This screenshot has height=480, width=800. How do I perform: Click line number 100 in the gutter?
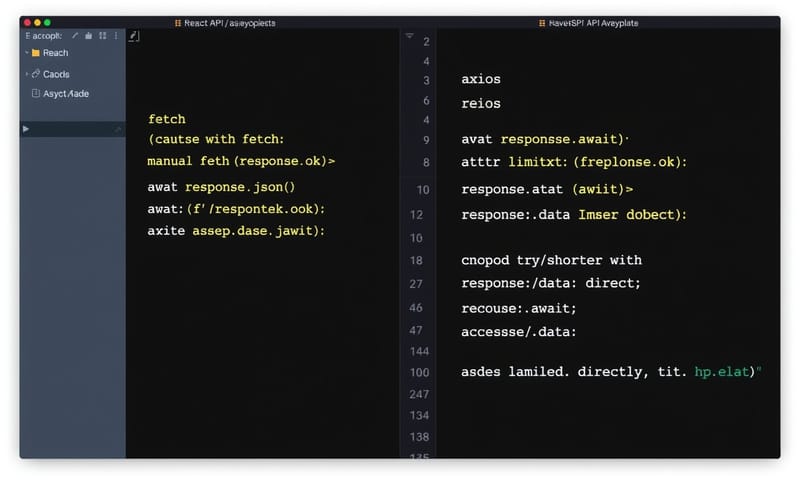(419, 373)
